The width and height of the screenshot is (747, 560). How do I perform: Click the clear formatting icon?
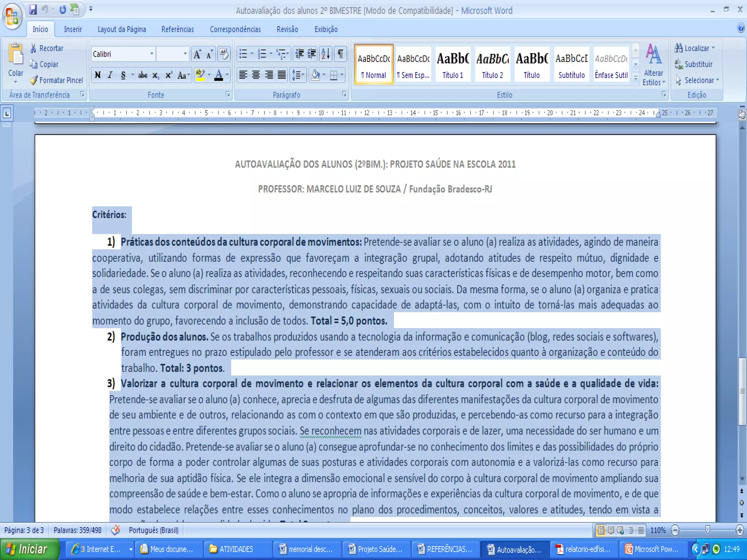pyautogui.click(x=224, y=54)
